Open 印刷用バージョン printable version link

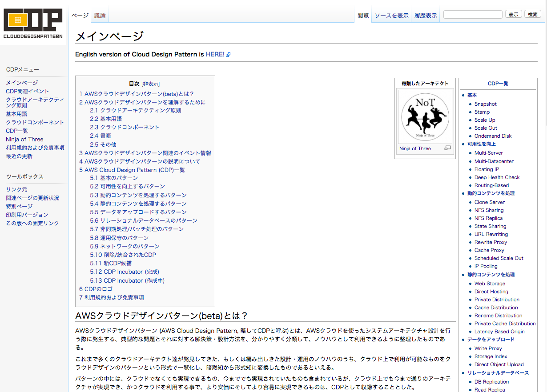[27, 215]
